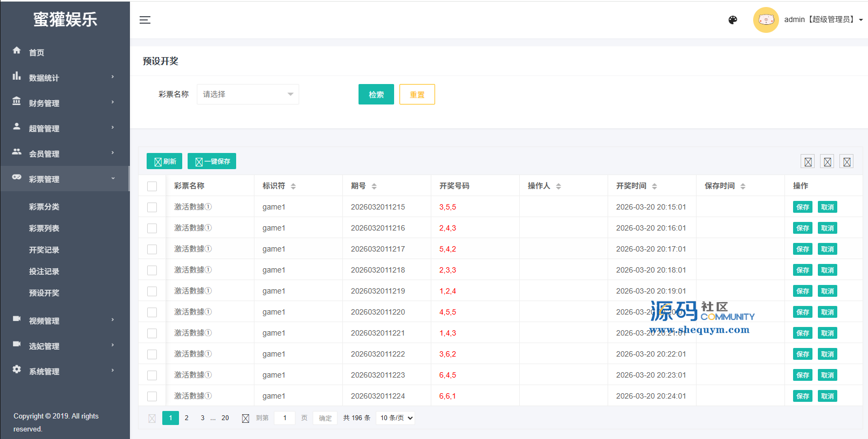The image size is (868, 439).
Task: Click the 财务管理 bank icon
Action: coord(17,101)
